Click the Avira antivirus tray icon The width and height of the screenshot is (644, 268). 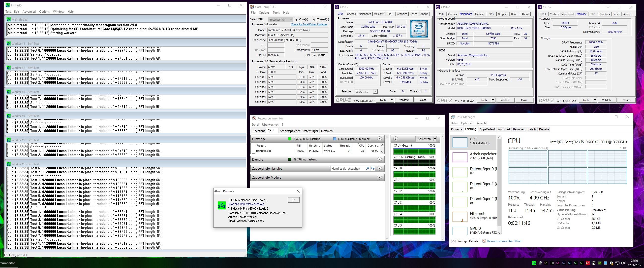click(x=587, y=263)
